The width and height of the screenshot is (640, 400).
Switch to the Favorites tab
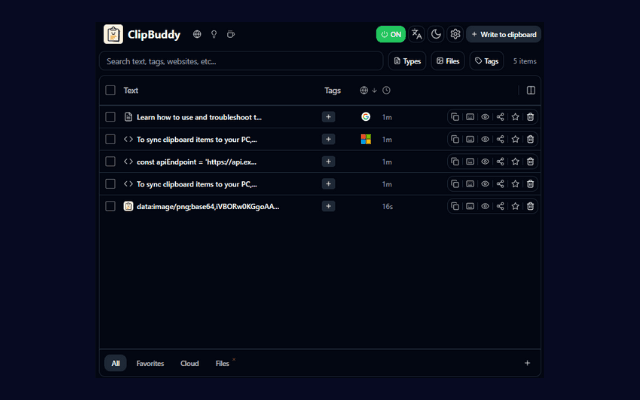pyautogui.click(x=150, y=363)
